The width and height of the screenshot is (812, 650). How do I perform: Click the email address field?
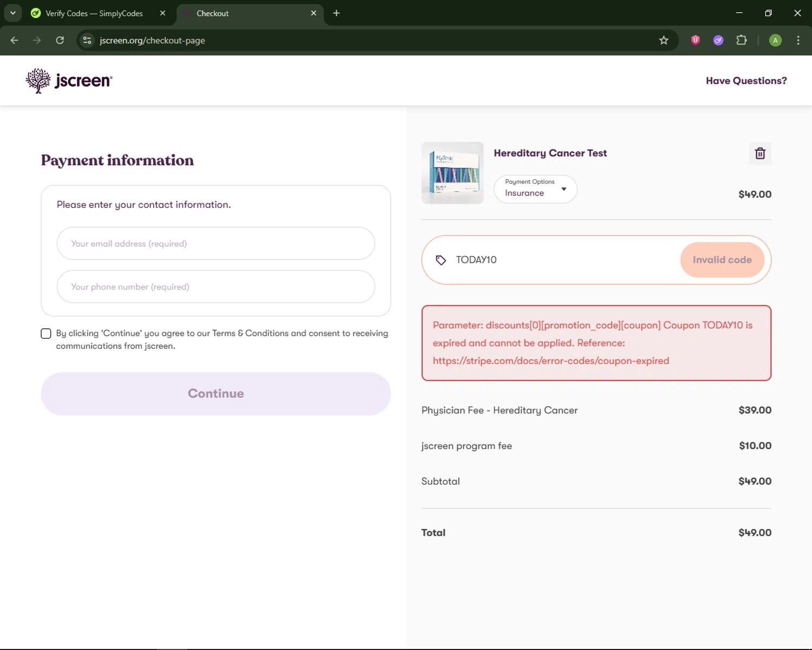point(216,244)
